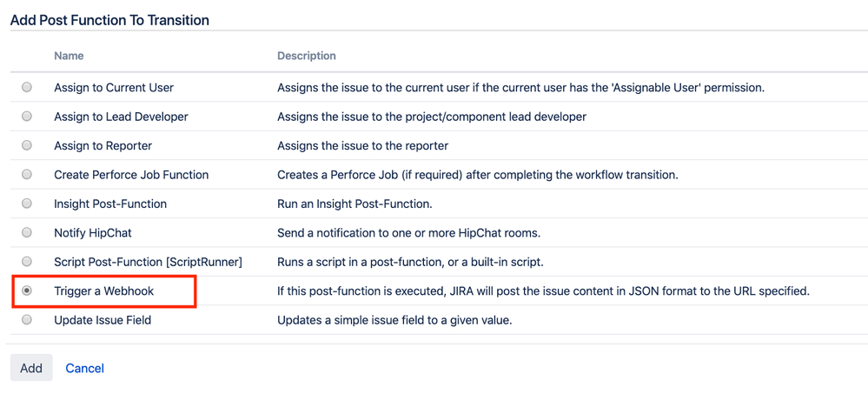
Task: Select the Assign to Lead Developer radio button
Action: tap(27, 117)
